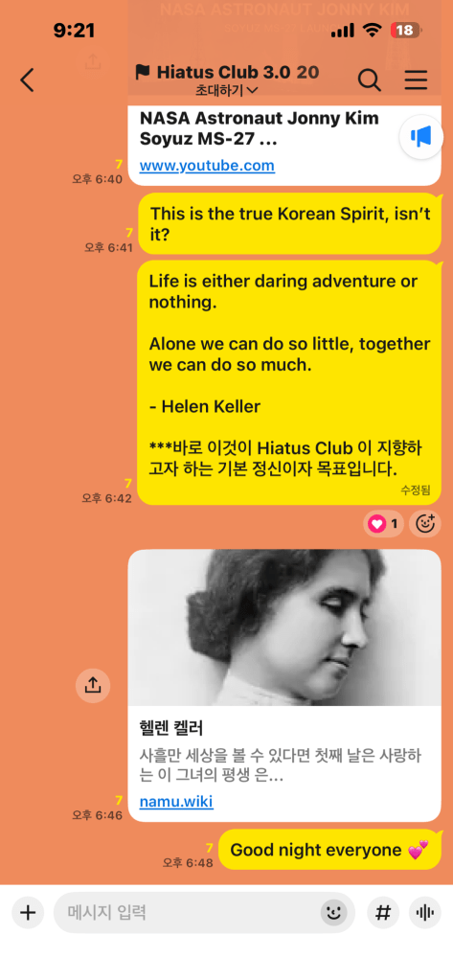
Task: Tap the share icon beside the Helen Keller card
Action: [x=93, y=686]
